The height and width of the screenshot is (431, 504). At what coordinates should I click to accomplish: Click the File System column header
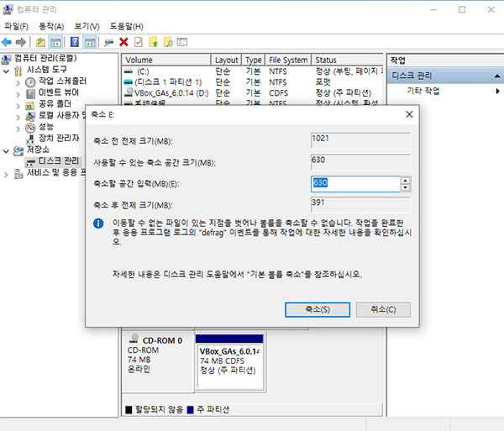pyautogui.click(x=288, y=60)
